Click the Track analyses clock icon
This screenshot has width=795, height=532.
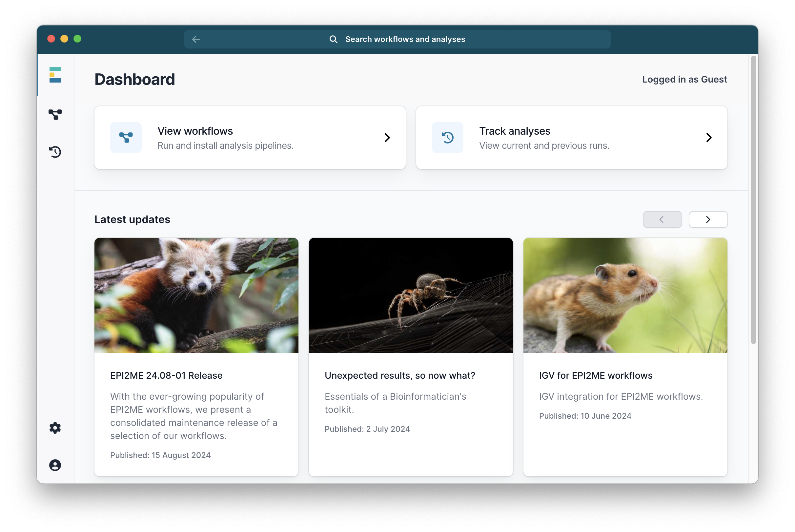coord(447,137)
